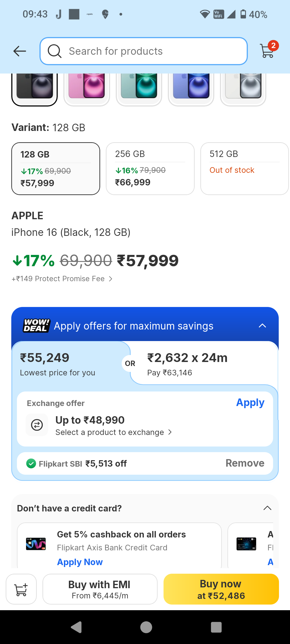Tap the Flipkart Axis Bank card icon
This screenshot has height=644, width=290.
click(36, 544)
